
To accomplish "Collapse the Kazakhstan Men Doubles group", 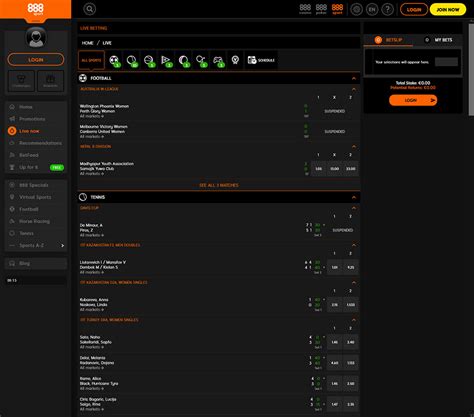I will pos(354,245).
